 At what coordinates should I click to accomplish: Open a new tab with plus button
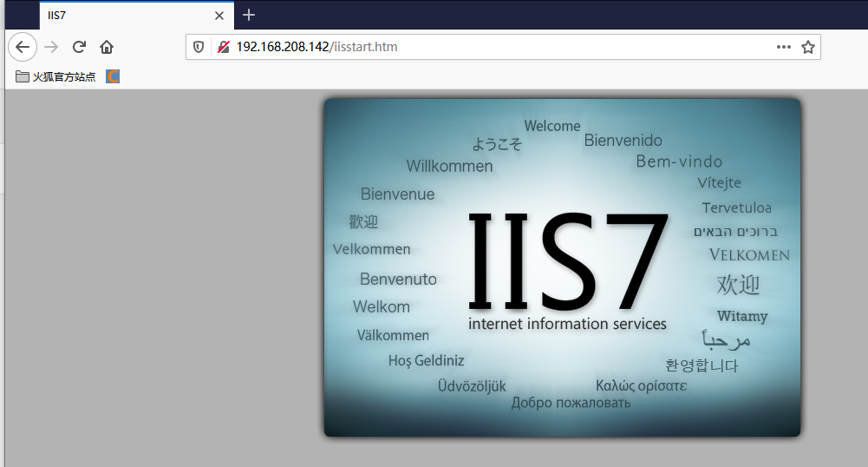pos(249,15)
